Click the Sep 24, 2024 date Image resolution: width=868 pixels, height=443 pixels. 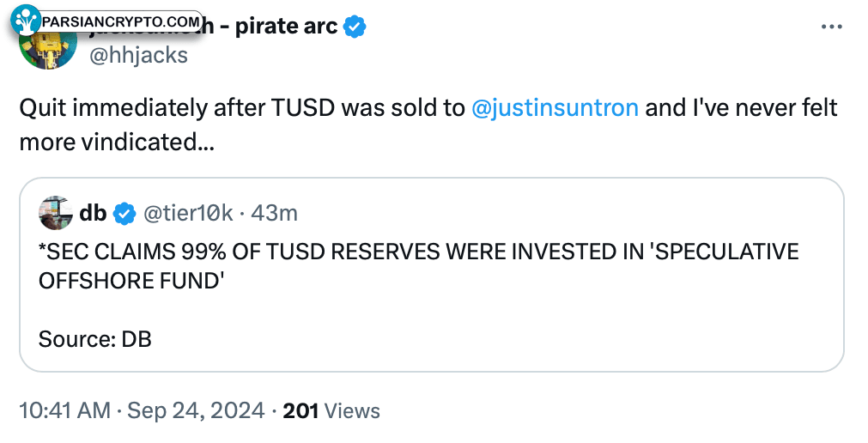[x=196, y=411]
